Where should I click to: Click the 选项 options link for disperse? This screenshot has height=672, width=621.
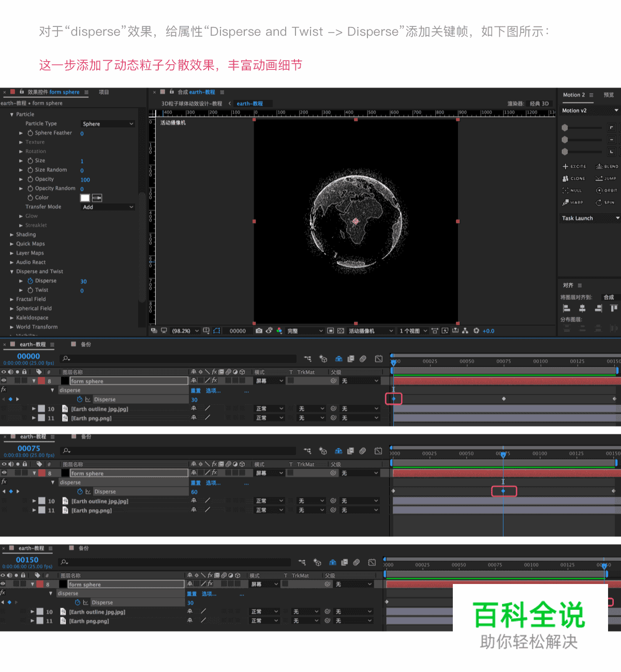point(212,390)
